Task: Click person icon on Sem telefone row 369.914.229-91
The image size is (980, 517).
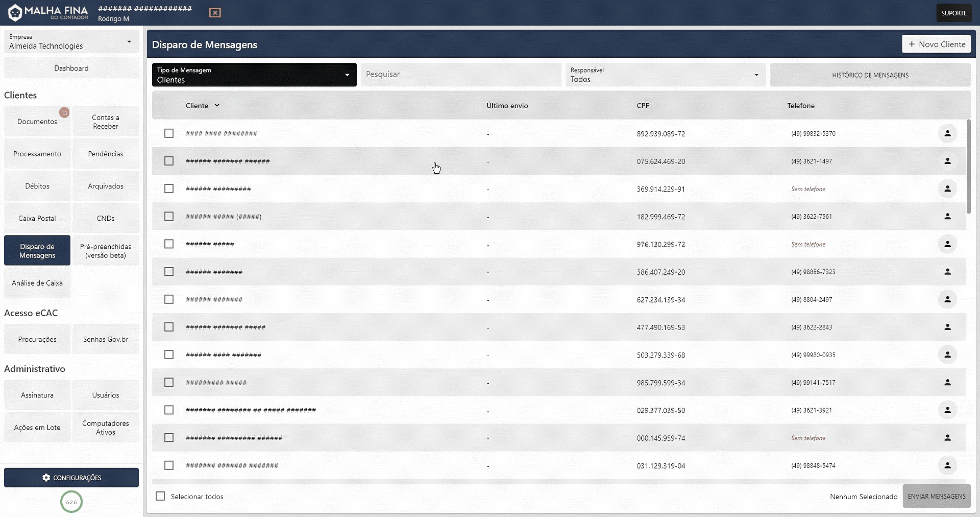Action: pos(948,189)
